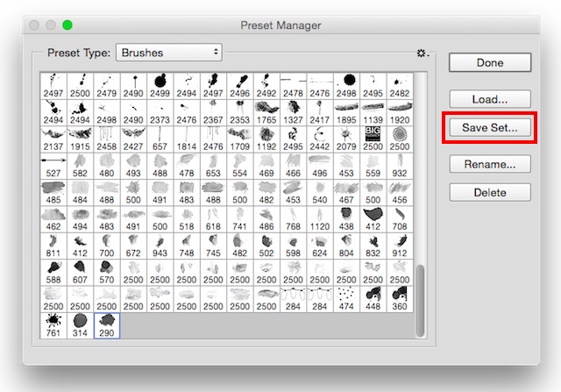This screenshot has width=561, height=392.
Task: Select the 1192 dark smudge brush
Action: coord(266,139)
